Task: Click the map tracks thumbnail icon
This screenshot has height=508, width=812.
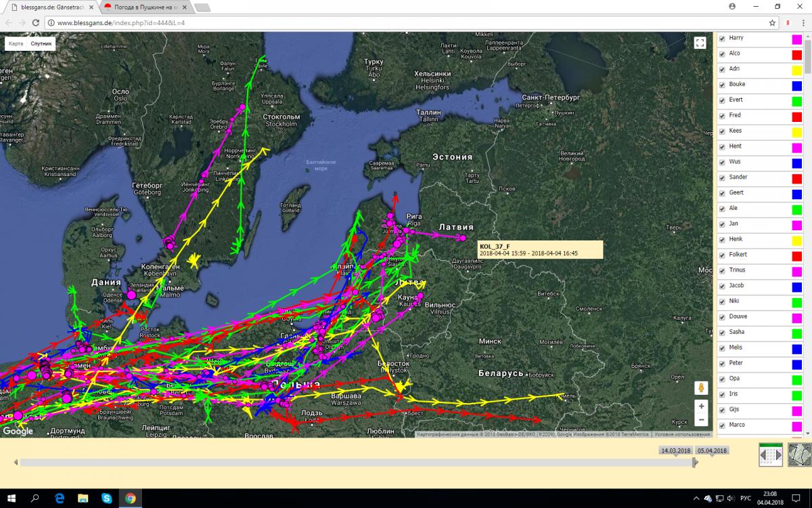Action: pos(799,454)
